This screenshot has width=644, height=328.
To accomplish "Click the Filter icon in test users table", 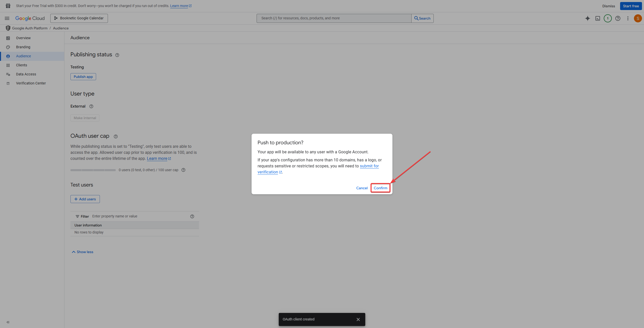I will (77, 216).
